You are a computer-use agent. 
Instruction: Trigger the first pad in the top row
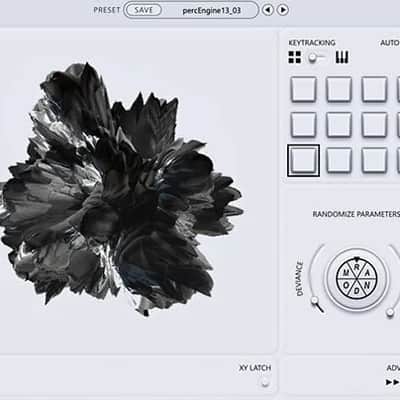tap(304, 89)
